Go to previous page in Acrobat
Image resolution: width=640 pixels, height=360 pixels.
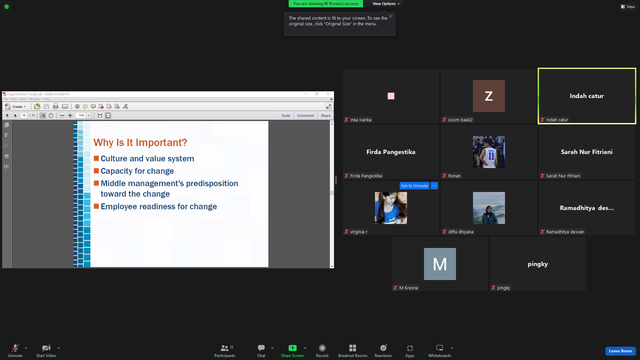coord(7,116)
